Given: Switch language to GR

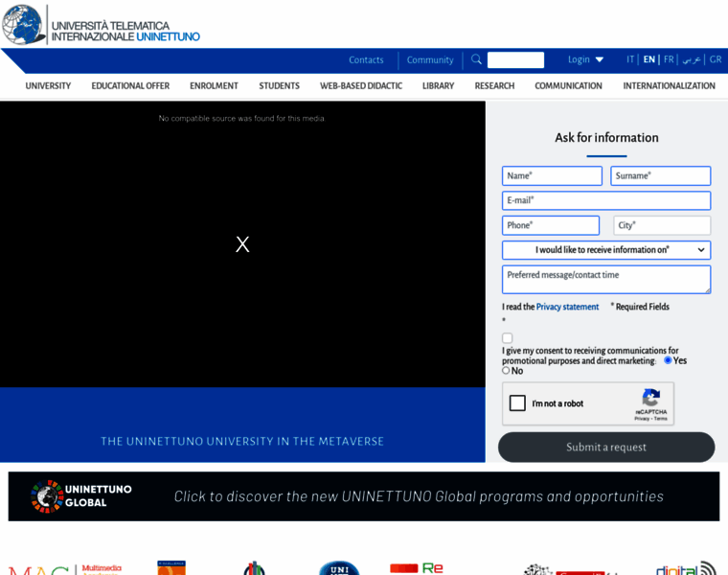Looking at the screenshot, I should coord(716,59).
